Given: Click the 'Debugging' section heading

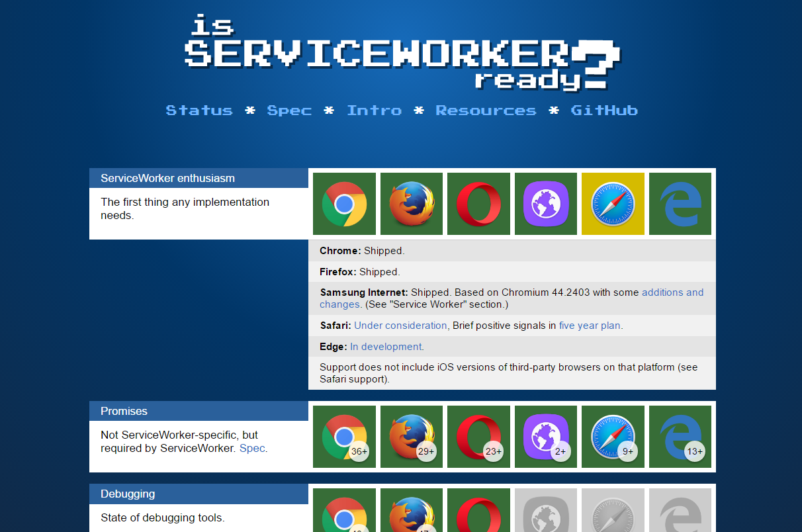Looking at the screenshot, I should (x=199, y=494).
